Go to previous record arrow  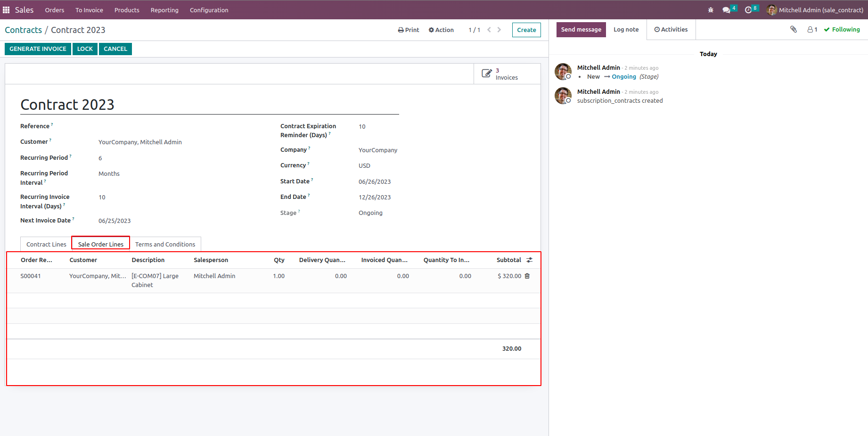point(489,30)
